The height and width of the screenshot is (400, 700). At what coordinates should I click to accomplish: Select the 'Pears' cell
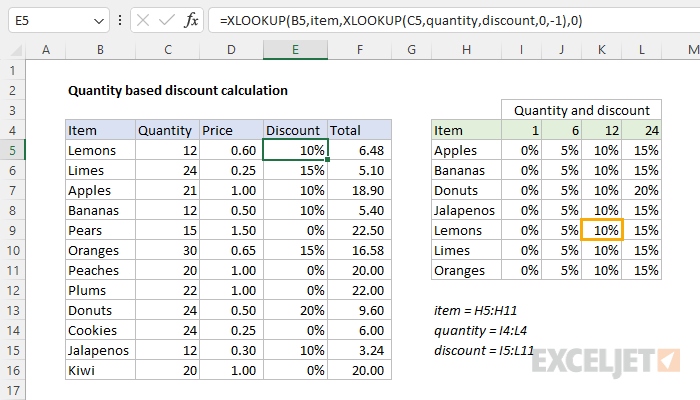pos(100,230)
